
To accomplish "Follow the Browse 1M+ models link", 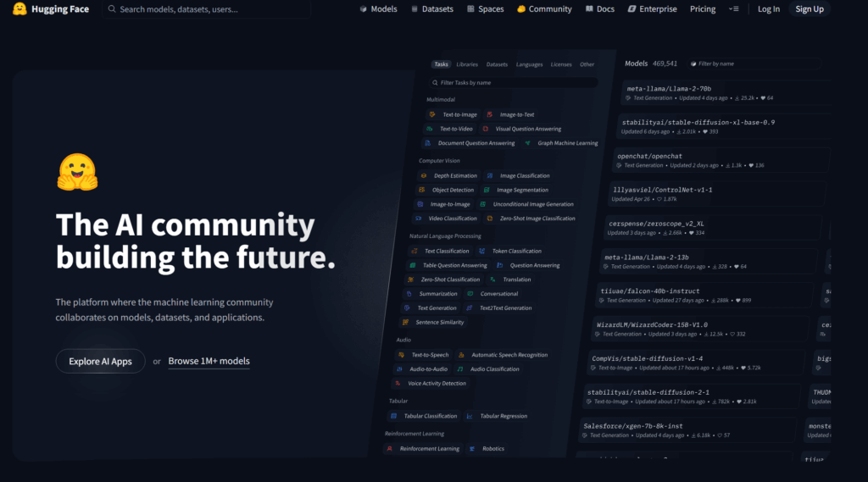I will pos(209,361).
